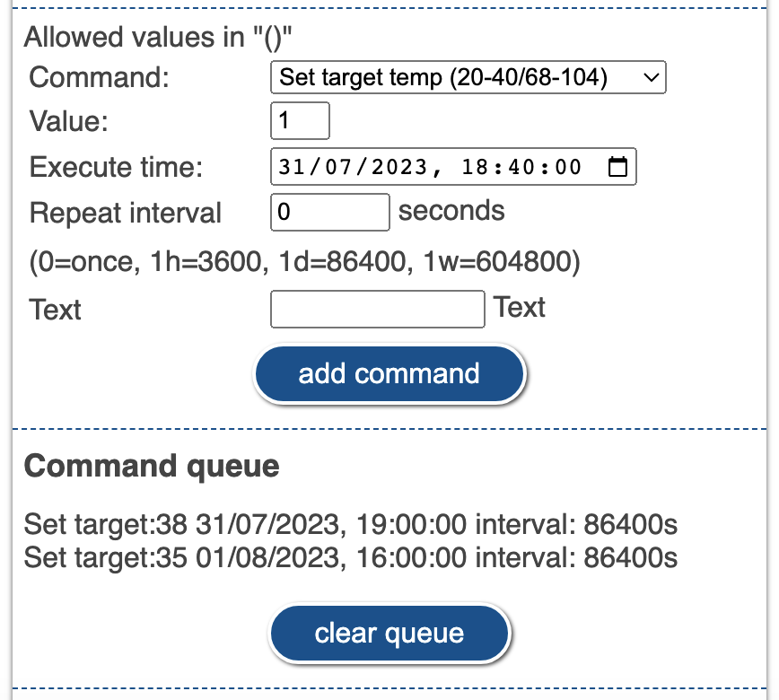
Task: Click the minutes segment showing 40
Action: [x=521, y=167]
